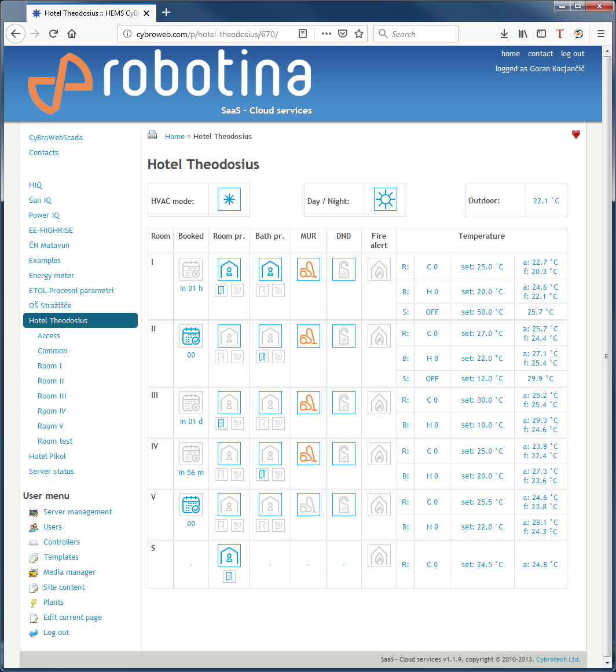616x672 pixels.
Task: Toggle Room IV bath presence indicator
Action: 270,454
